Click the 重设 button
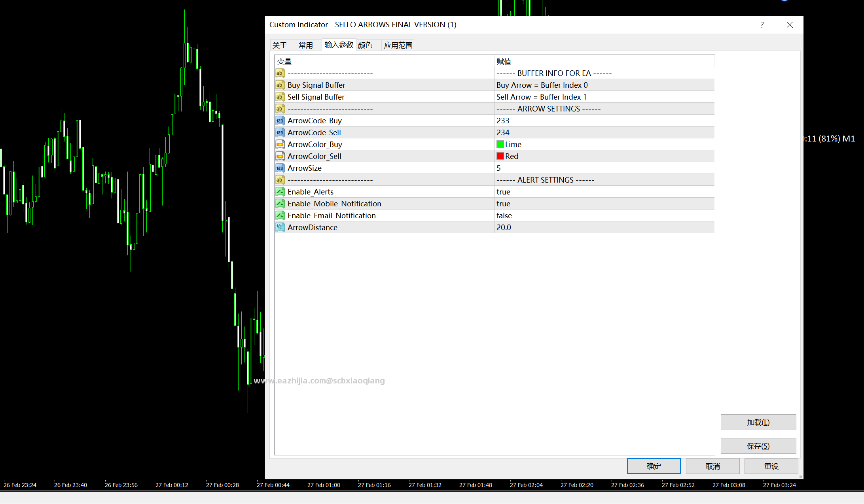 (x=771, y=466)
